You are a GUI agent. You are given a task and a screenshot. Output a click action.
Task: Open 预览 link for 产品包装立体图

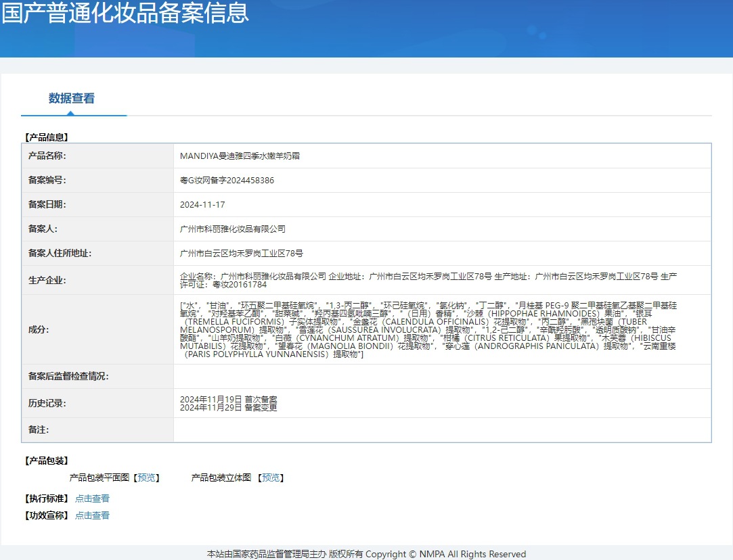coord(271,477)
